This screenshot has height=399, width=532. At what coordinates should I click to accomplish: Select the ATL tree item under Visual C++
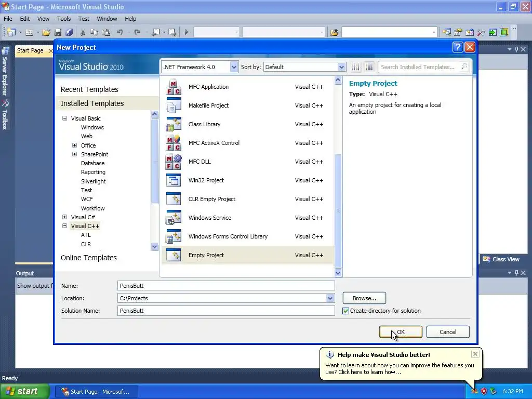[86, 235]
